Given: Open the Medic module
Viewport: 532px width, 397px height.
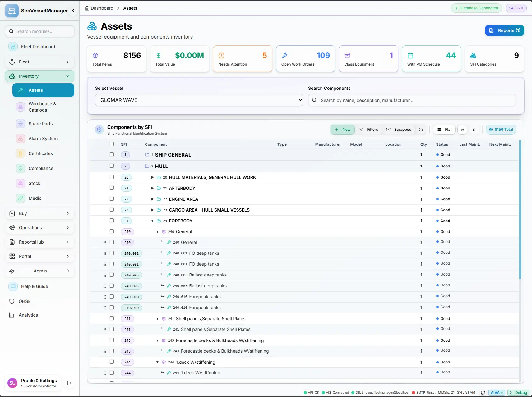Looking at the screenshot, I should pyautogui.click(x=43, y=198).
